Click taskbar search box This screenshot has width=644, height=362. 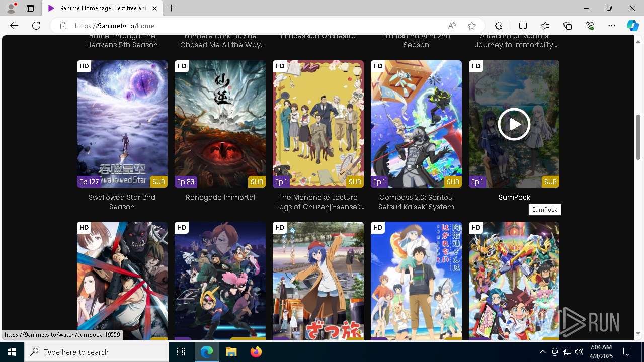pos(97,352)
